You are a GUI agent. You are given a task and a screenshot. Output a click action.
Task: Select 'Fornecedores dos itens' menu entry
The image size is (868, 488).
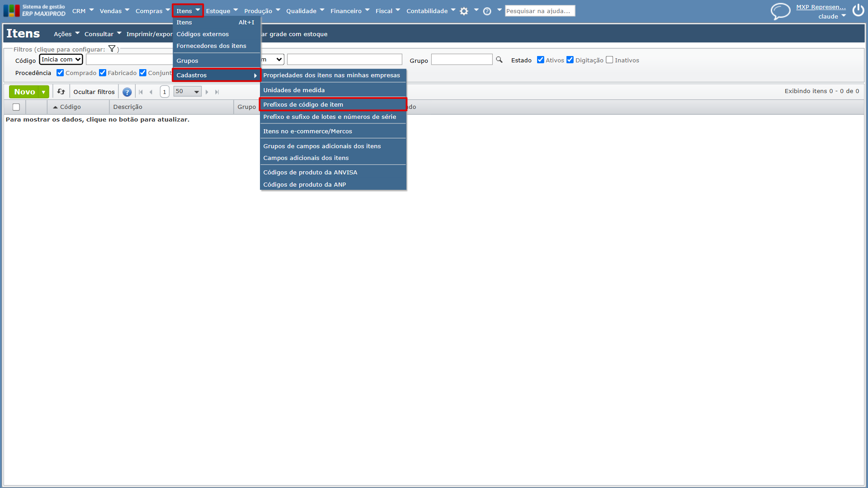217,46
